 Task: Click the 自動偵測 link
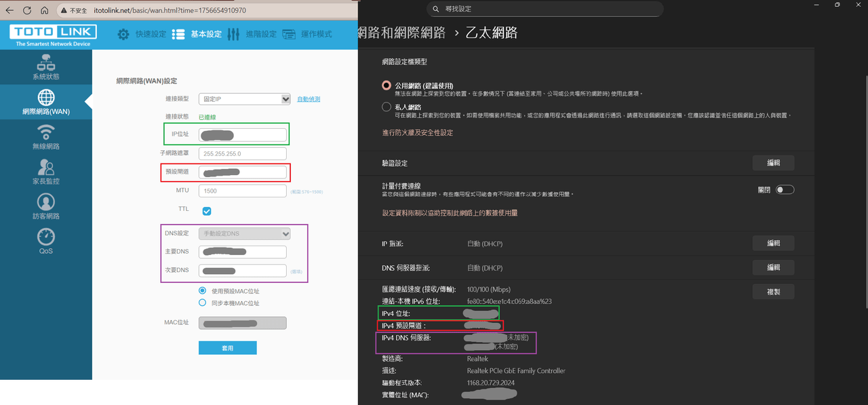point(309,99)
